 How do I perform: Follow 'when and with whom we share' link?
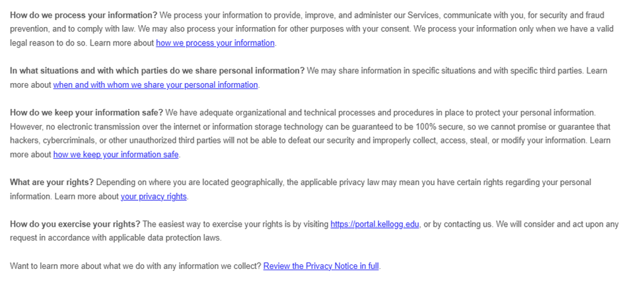click(155, 85)
